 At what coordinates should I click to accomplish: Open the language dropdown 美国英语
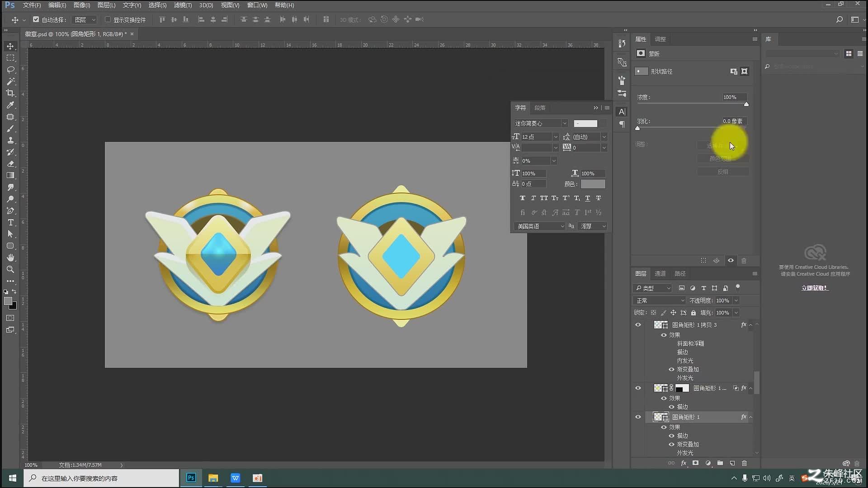point(540,226)
